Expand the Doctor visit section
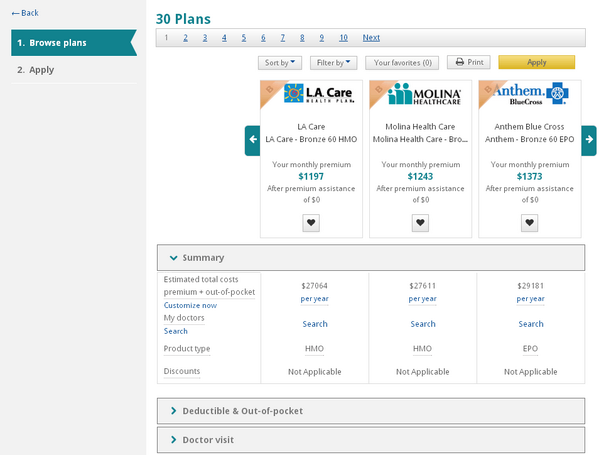Screen dimensions: 599x455 pyautogui.click(x=371, y=440)
